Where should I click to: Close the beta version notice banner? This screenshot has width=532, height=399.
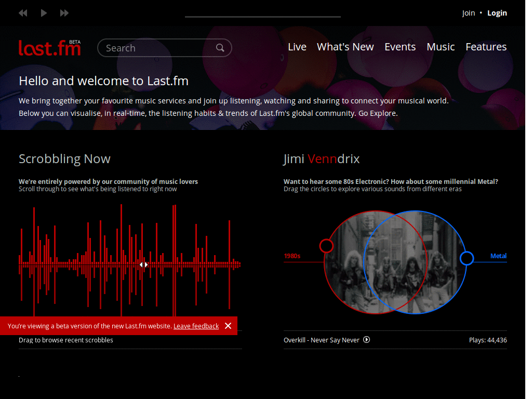pyautogui.click(x=228, y=326)
